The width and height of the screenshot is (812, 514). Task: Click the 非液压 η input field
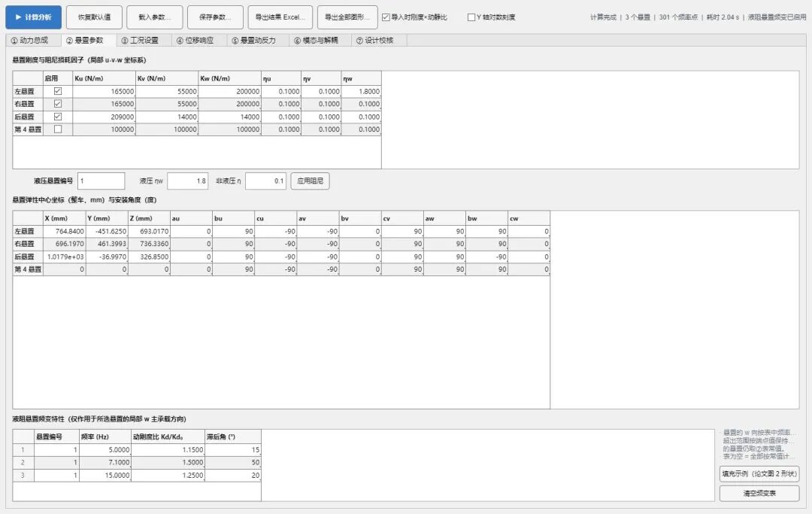coord(265,181)
